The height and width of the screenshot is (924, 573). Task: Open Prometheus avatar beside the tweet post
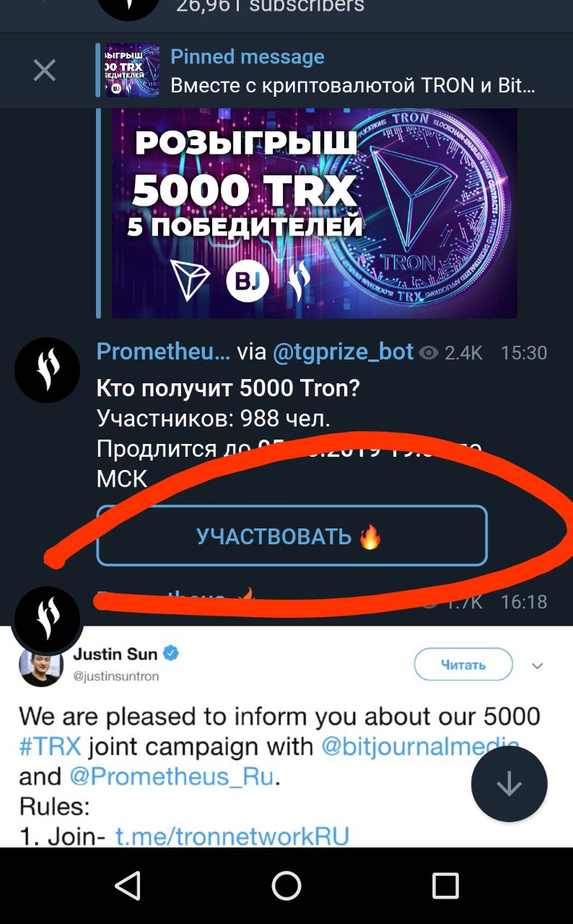tap(48, 619)
